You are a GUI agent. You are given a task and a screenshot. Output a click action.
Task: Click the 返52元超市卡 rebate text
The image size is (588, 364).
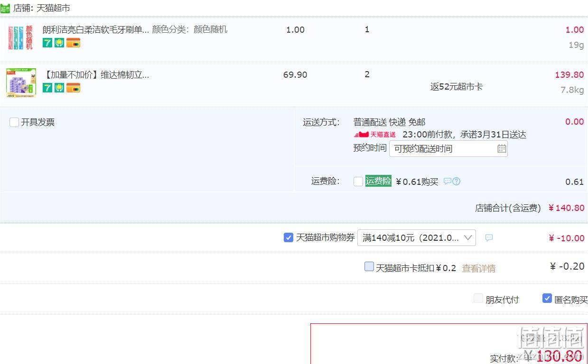pos(457,87)
